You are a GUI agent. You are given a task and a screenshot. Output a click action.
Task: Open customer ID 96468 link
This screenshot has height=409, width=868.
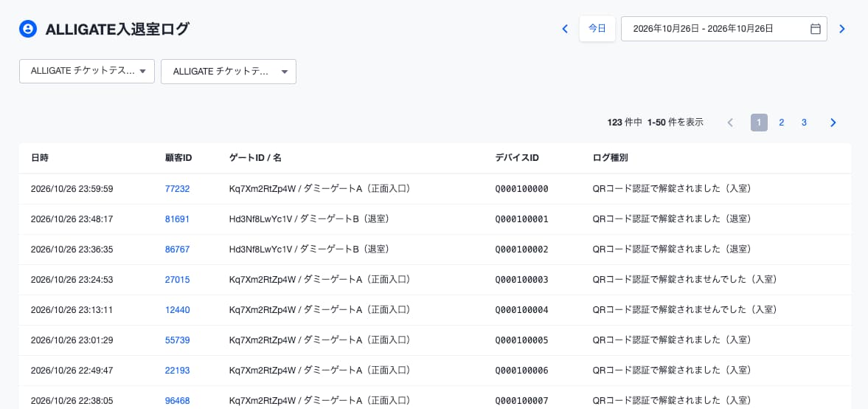coord(177,400)
